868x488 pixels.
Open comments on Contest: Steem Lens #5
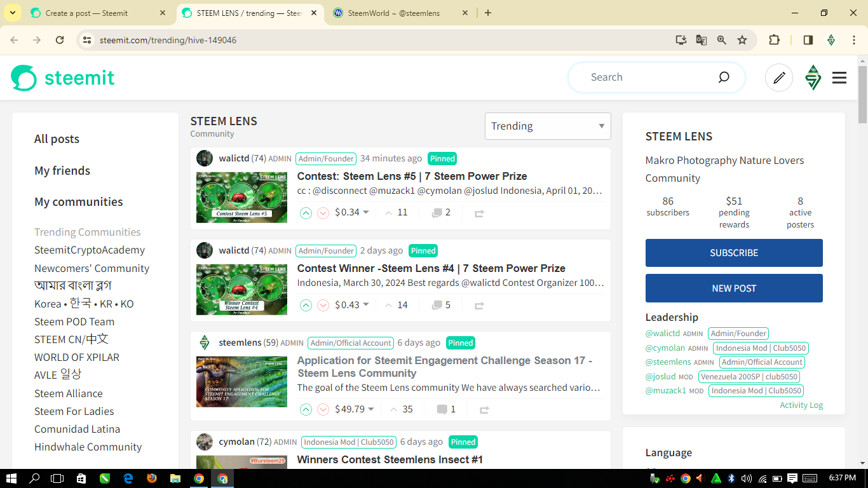click(441, 213)
